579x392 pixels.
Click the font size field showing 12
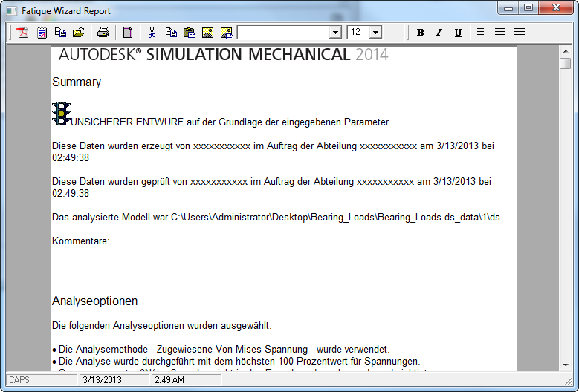(x=358, y=33)
